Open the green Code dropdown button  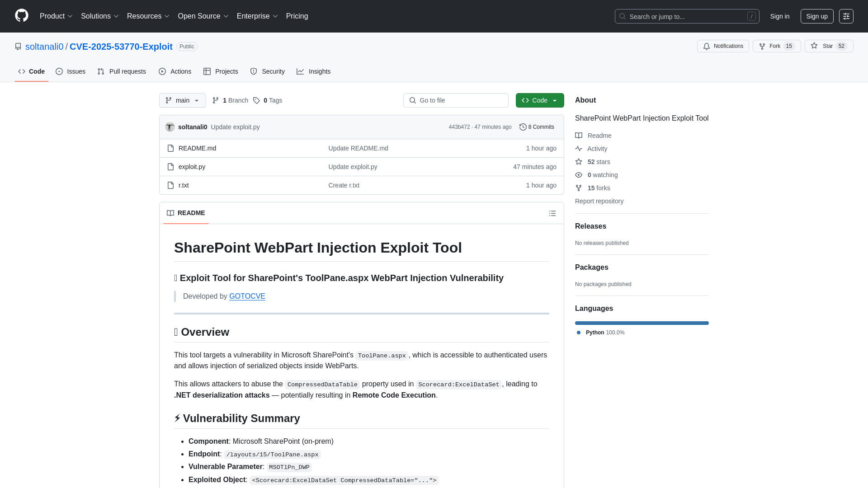click(540, 100)
